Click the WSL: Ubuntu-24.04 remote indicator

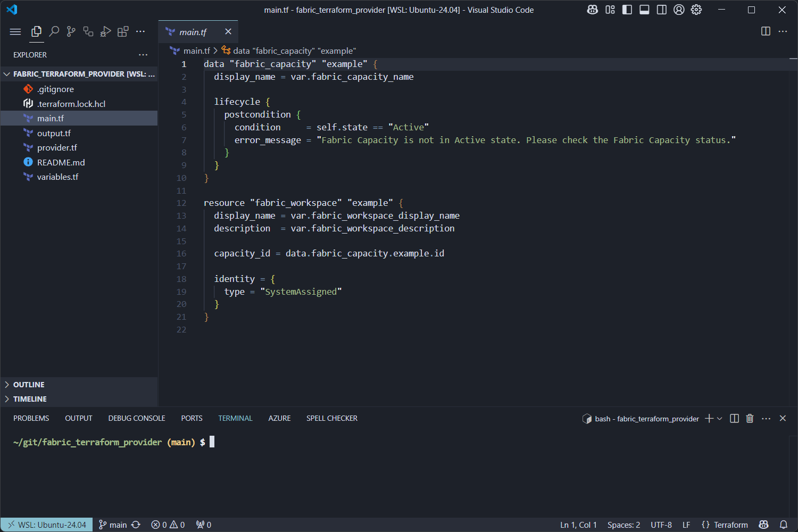(47, 525)
